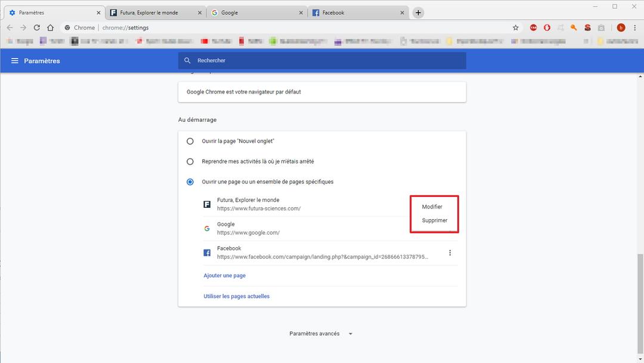
Task: Select 'Reprendre mes activités' radio button
Action: [190, 162]
